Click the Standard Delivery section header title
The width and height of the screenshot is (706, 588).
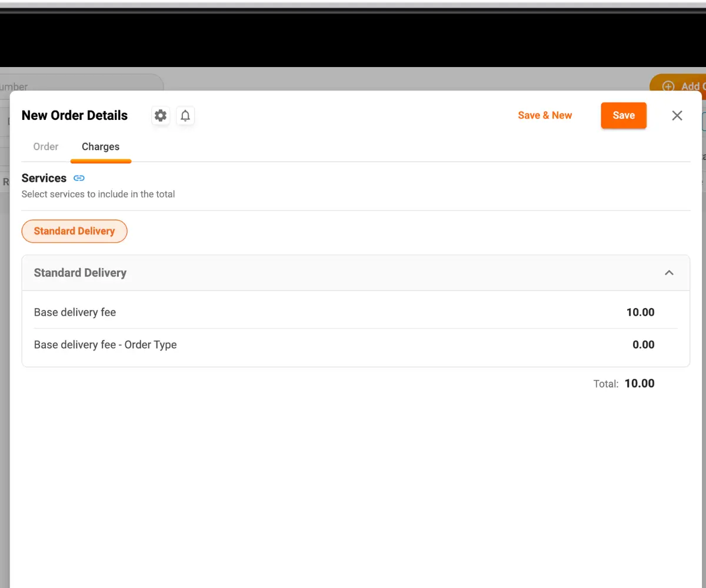click(x=80, y=273)
